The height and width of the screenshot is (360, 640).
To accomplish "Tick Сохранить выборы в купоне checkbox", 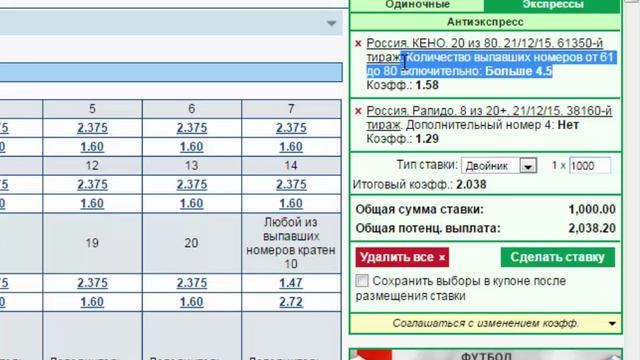I will [362, 281].
